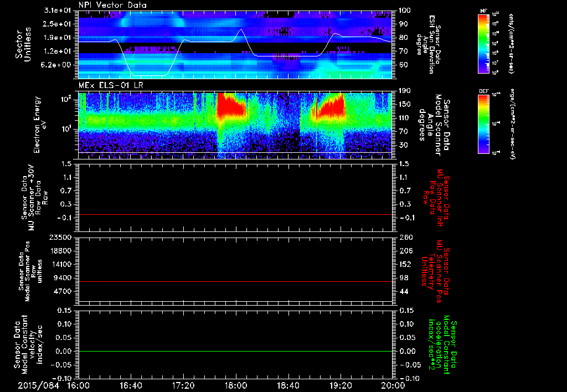Screen dimensions: 567x392
Task: Click the 18:00 time tick label
Action: coord(236,385)
